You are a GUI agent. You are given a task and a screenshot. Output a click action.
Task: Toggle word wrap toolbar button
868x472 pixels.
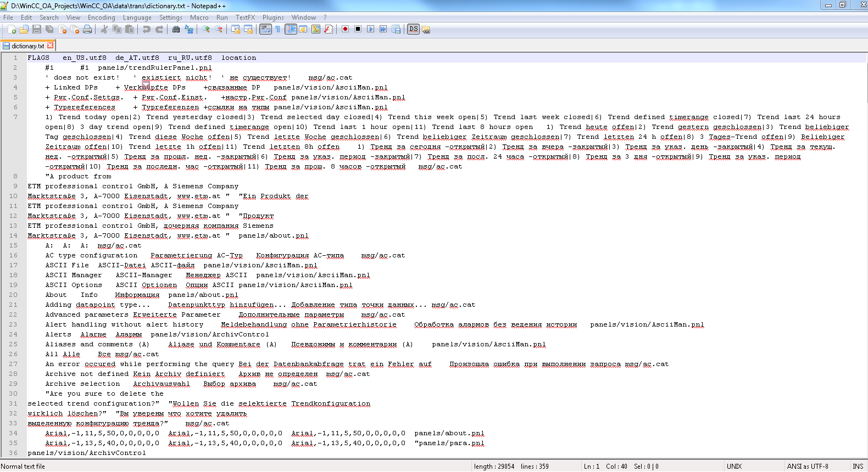click(x=265, y=29)
